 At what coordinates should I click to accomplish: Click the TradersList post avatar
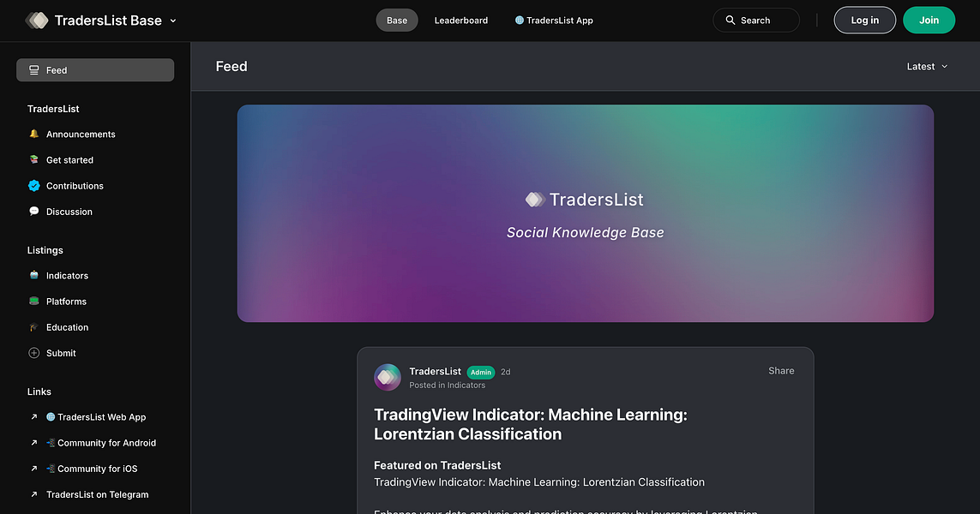(387, 377)
